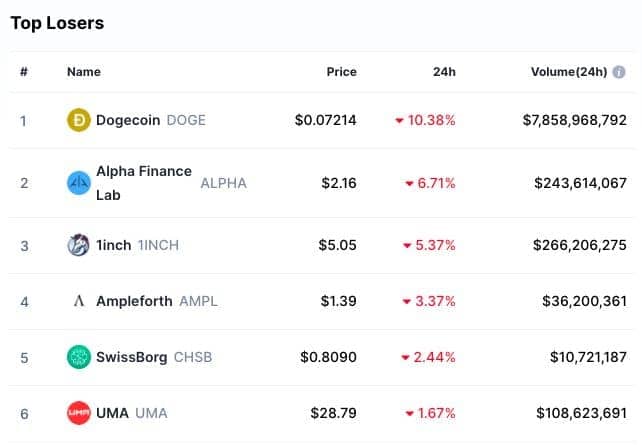The height and width of the screenshot is (445, 642).
Task: Sort by the # rank column header
Action: [x=24, y=72]
